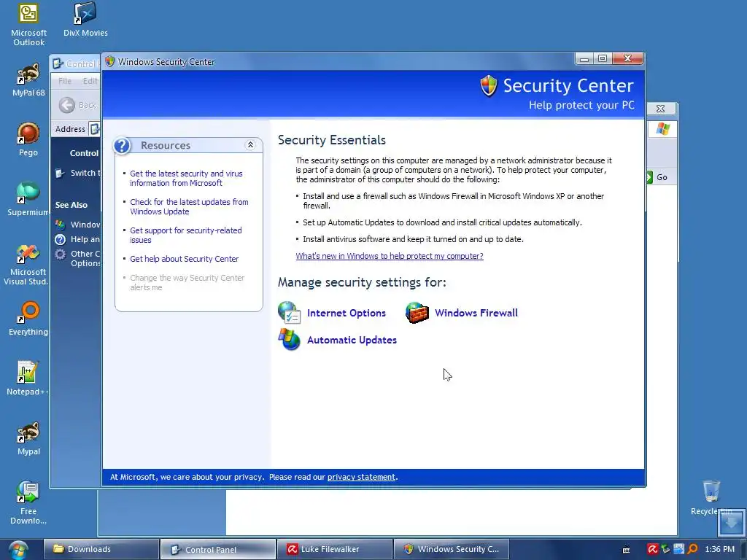Click the on-screen keyboard tray icon
Screen dimensions: 747x560
[626, 550]
